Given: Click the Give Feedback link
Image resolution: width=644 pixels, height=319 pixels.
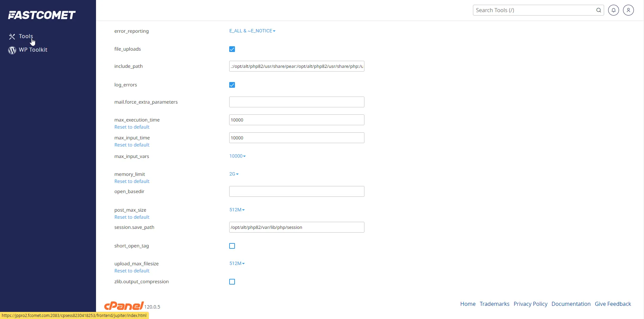Looking at the screenshot, I should 613,304.
